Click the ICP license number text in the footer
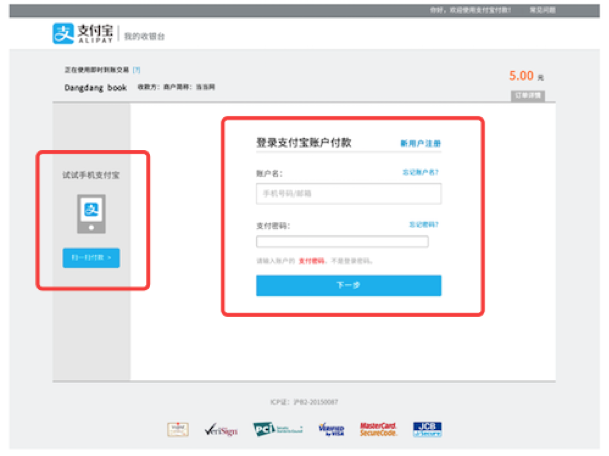The width and height of the screenshot is (609, 456). coord(304,402)
